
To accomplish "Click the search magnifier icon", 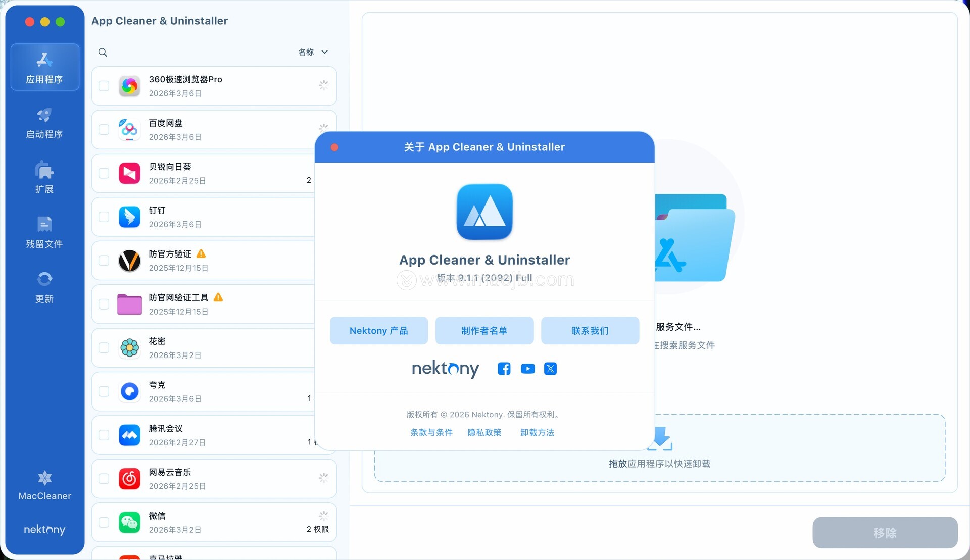I will [x=103, y=52].
